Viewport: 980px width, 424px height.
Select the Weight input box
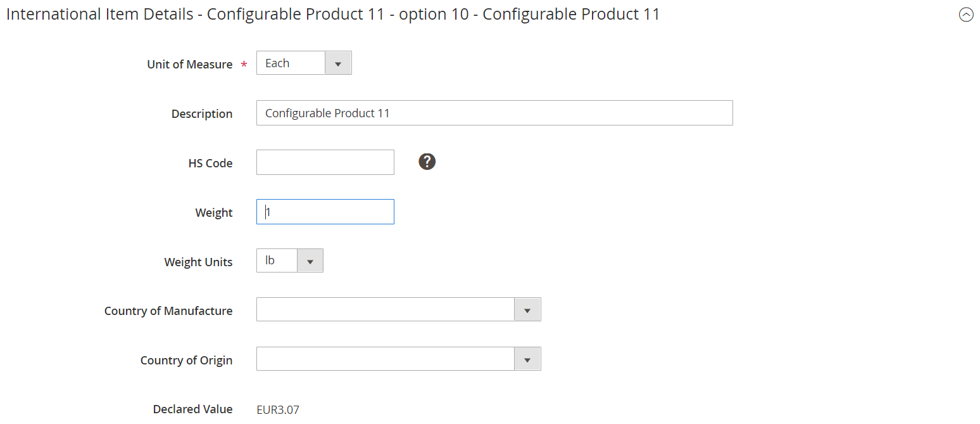click(325, 212)
